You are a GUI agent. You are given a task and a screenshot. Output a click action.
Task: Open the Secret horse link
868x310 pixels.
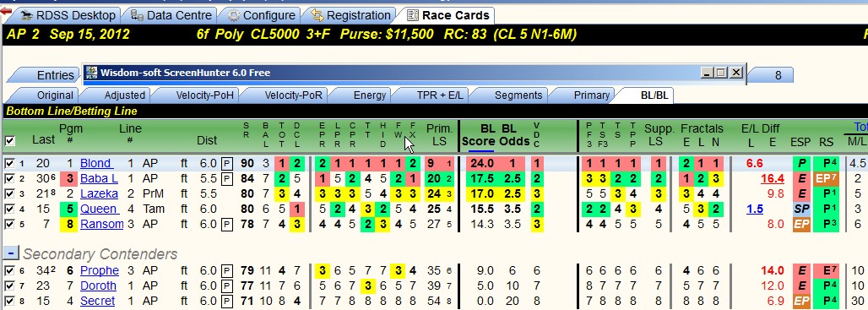(97, 302)
